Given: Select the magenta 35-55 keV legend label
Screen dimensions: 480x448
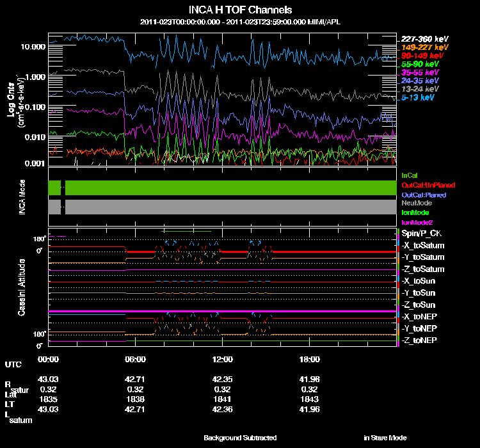Looking at the screenshot, I should pos(420,73).
